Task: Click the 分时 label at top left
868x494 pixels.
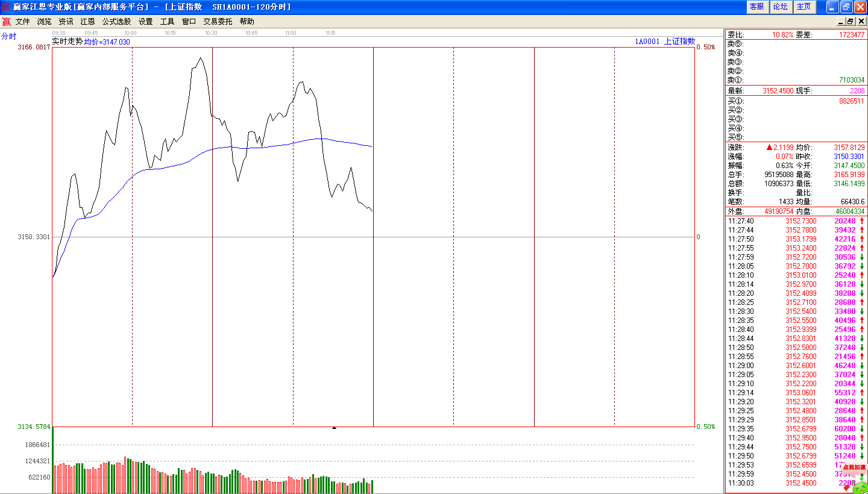Action: [x=9, y=36]
